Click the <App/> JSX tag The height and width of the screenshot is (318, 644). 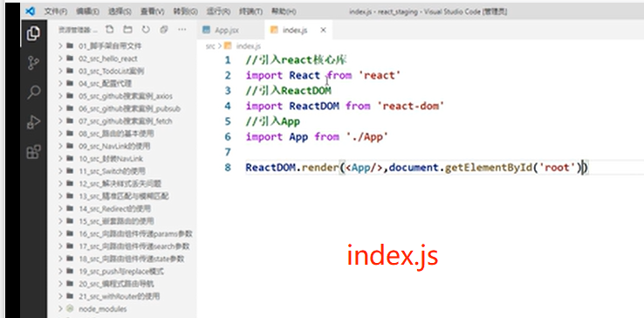pyautogui.click(x=364, y=168)
